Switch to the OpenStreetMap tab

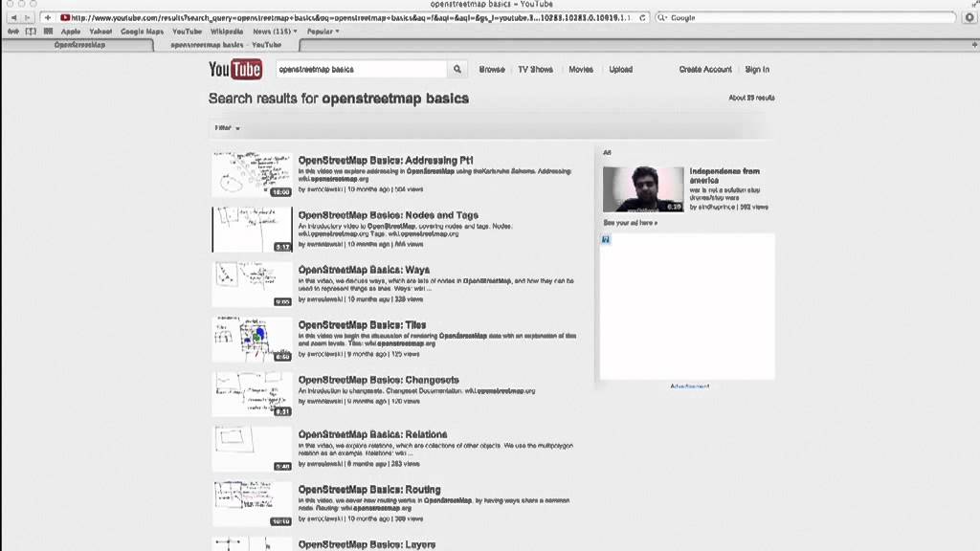tap(79, 45)
